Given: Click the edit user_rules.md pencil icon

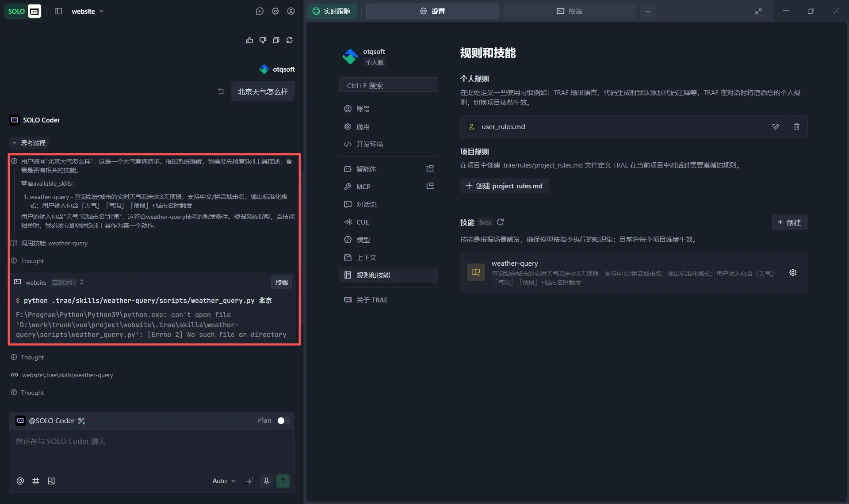Looking at the screenshot, I should click(x=775, y=126).
